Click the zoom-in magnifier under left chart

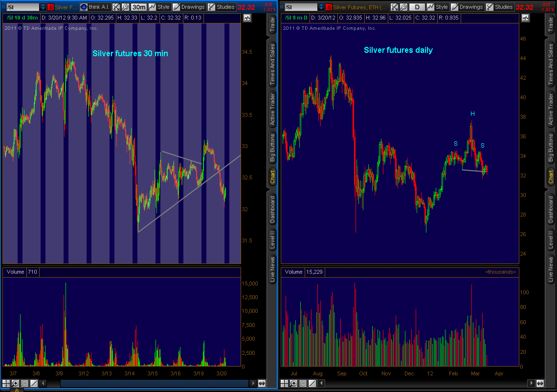coord(15,383)
